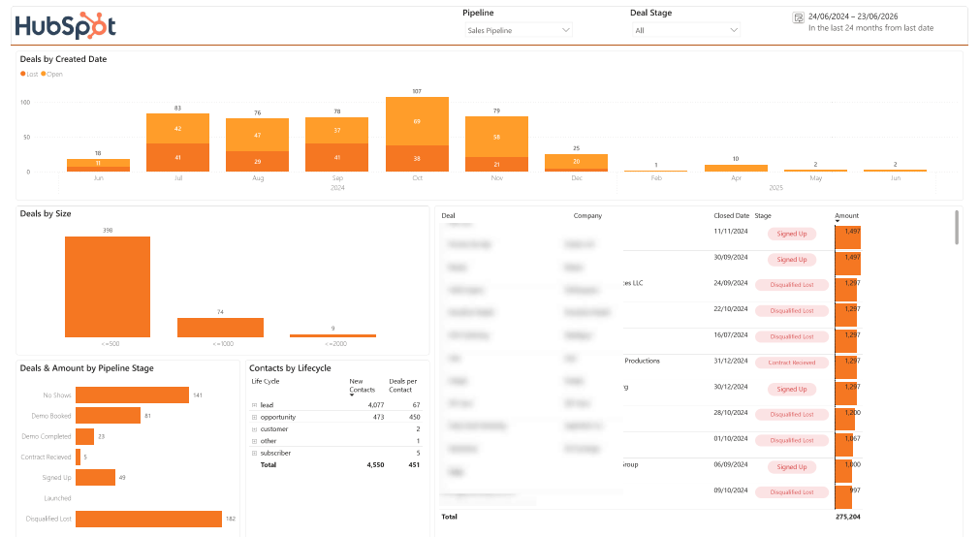Click Disqualified Lost pill for 24/09/2024 deal

pos(791,285)
